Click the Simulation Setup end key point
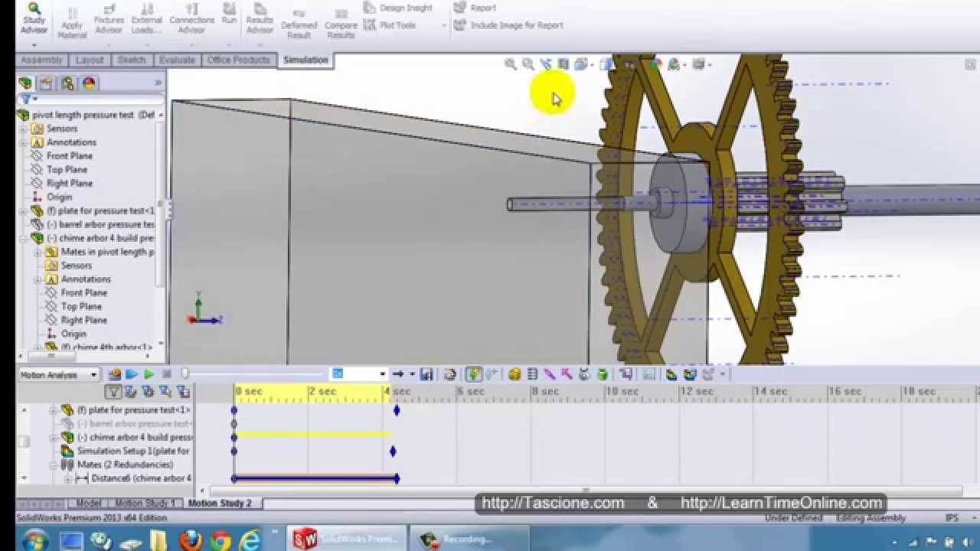Image resolution: width=980 pixels, height=551 pixels. point(393,452)
